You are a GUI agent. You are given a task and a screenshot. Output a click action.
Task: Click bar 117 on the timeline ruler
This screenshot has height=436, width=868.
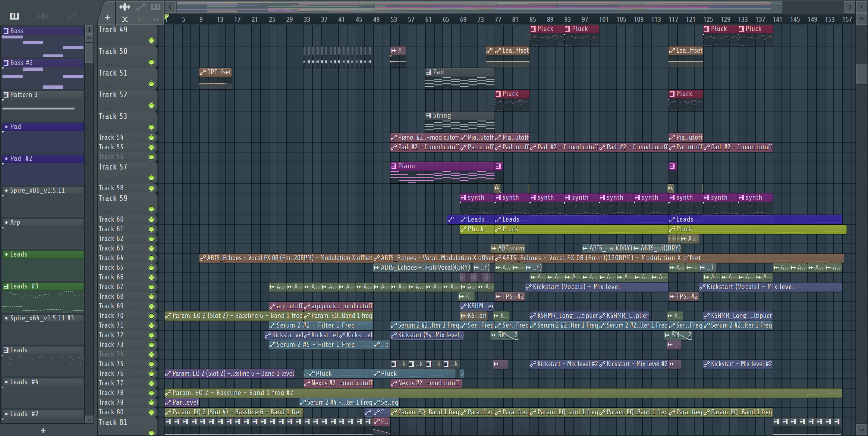tap(673, 19)
